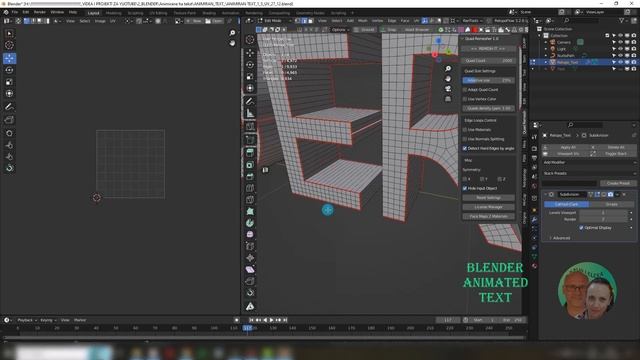Select the 3D viewport Transform tool
Viewport: 640px width, 360px height.
pos(250,88)
